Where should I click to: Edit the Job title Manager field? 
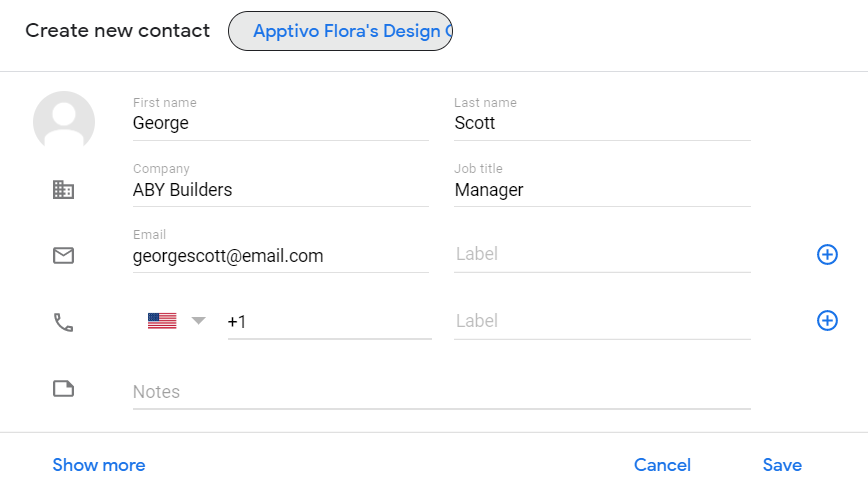click(602, 190)
